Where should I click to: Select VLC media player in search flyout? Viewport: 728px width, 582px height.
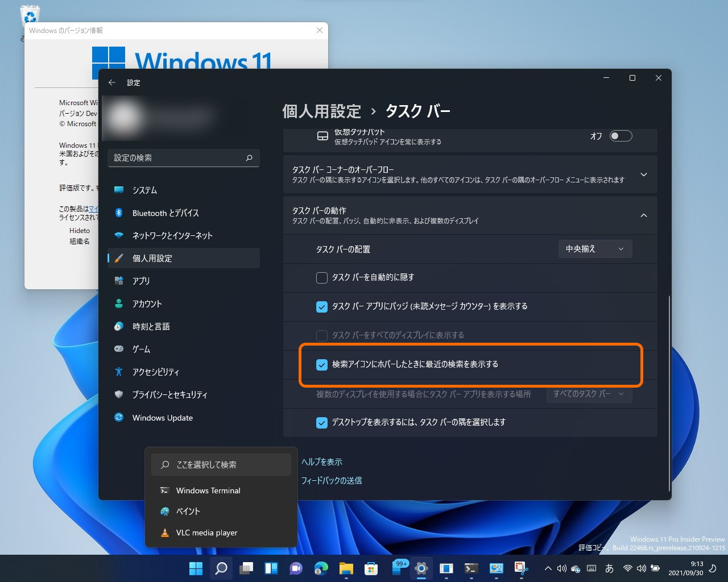pyautogui.click(x=206, y=533)
